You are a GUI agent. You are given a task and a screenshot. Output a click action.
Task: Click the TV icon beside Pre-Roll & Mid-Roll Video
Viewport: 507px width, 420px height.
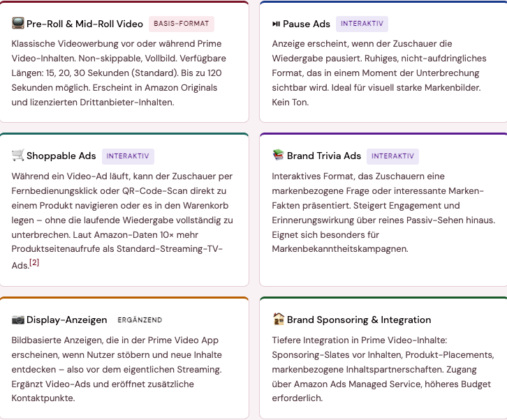17,23
